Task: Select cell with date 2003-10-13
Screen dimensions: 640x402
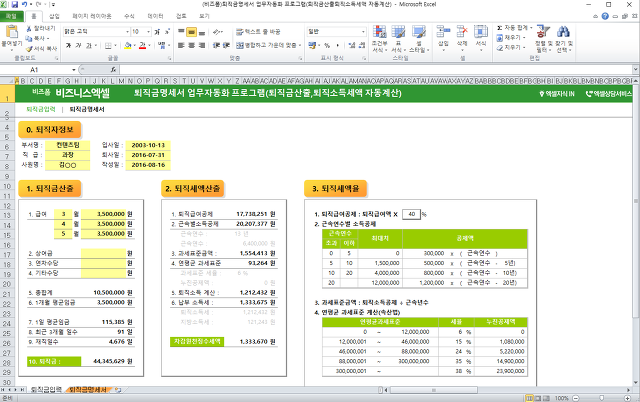Action: pyautogui.click(x=148, y=145)
